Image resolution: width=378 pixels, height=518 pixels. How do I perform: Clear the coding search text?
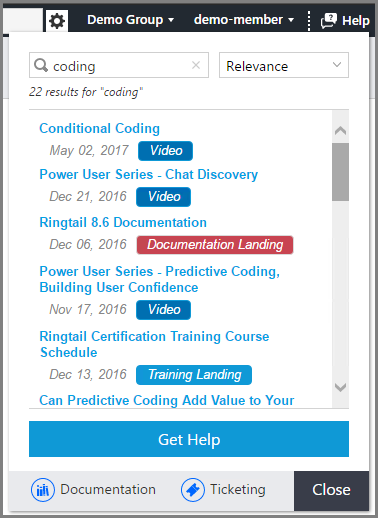(196, 65)
